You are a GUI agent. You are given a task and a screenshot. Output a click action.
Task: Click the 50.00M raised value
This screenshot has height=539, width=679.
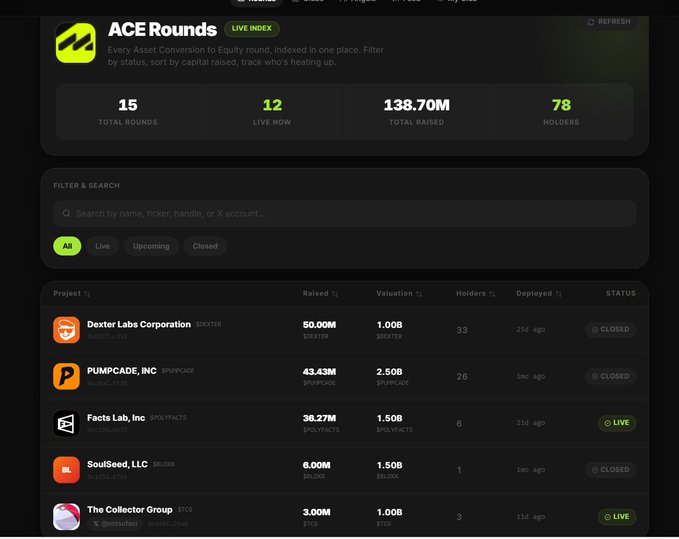click(319, 325)
